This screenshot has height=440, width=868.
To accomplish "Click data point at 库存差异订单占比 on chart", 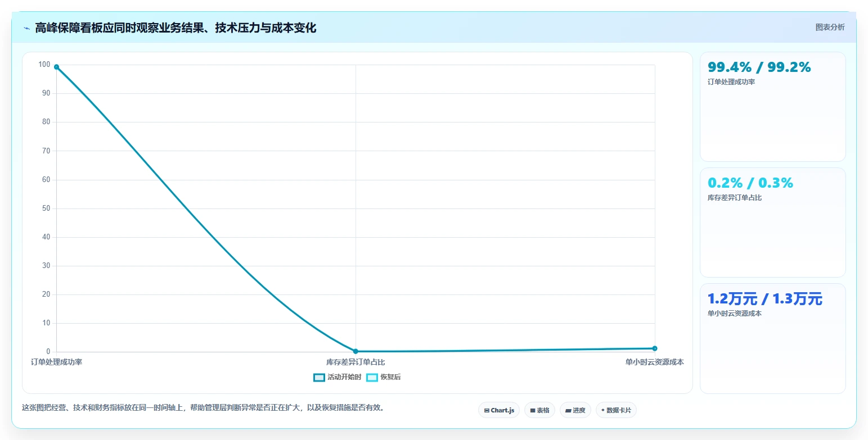I will [x=356, y=351].
